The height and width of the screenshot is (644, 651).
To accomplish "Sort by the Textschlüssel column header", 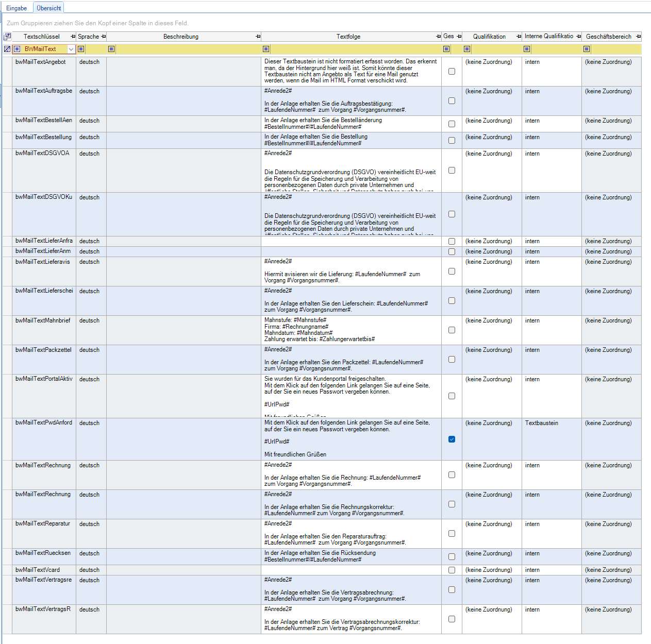I will [41, 37].
